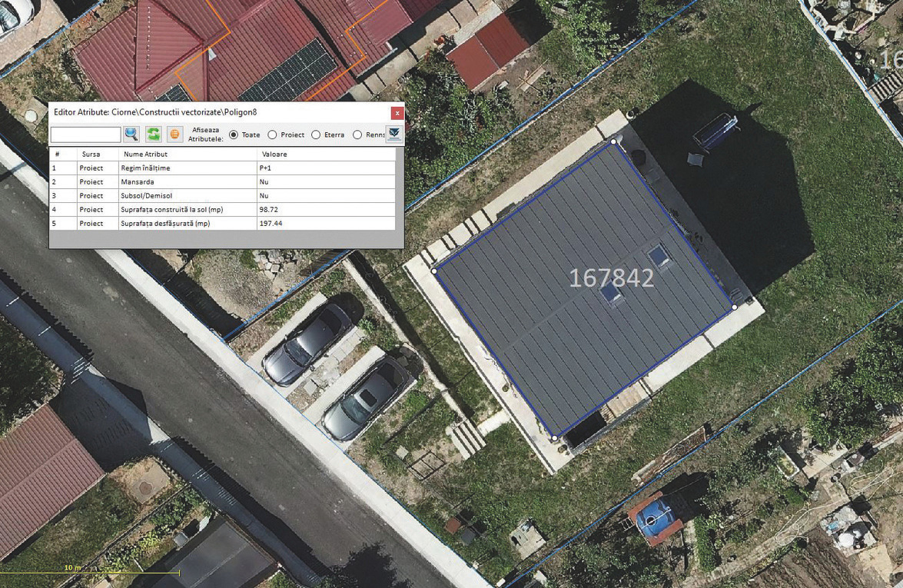Close the Editor Atribute window

click(397, 113)
